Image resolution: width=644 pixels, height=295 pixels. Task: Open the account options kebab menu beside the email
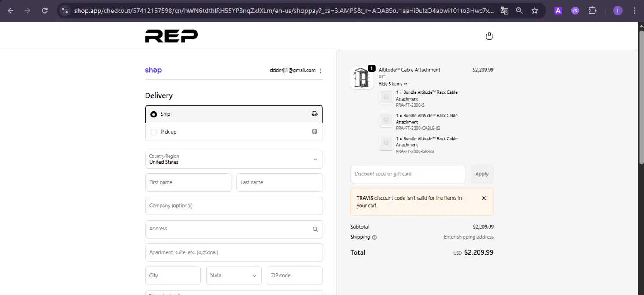pos(321,71)
